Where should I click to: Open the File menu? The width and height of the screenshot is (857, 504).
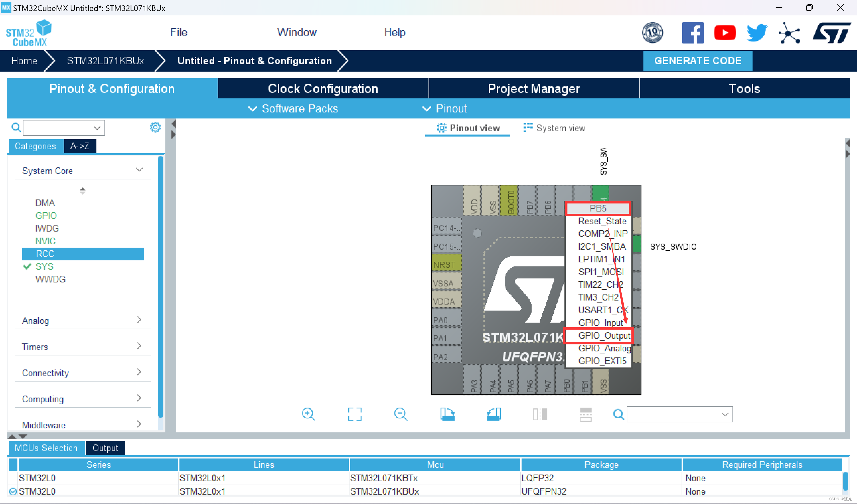click(x=178, y=32)
